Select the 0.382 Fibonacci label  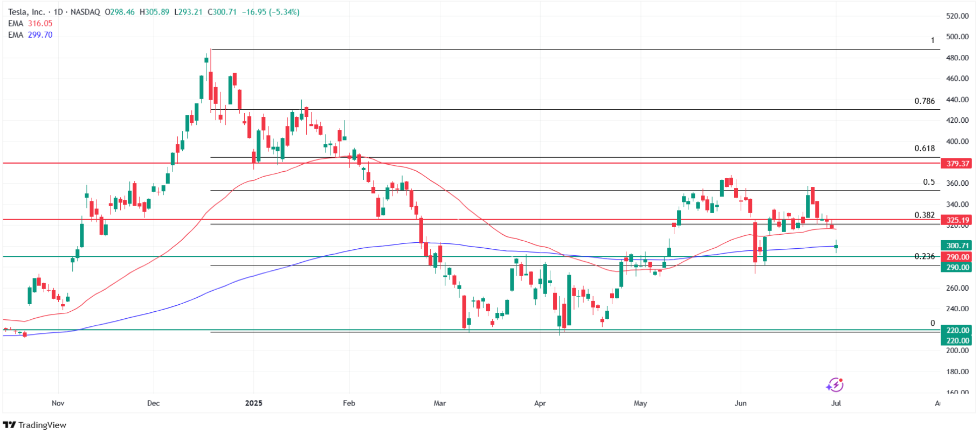[924, 215]
